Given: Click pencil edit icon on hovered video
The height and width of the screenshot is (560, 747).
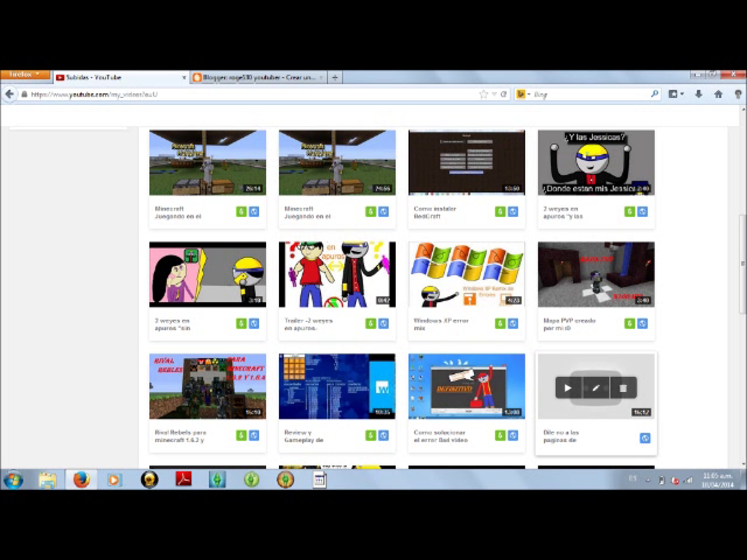Looking at the screenshot, I should point(596,388).
